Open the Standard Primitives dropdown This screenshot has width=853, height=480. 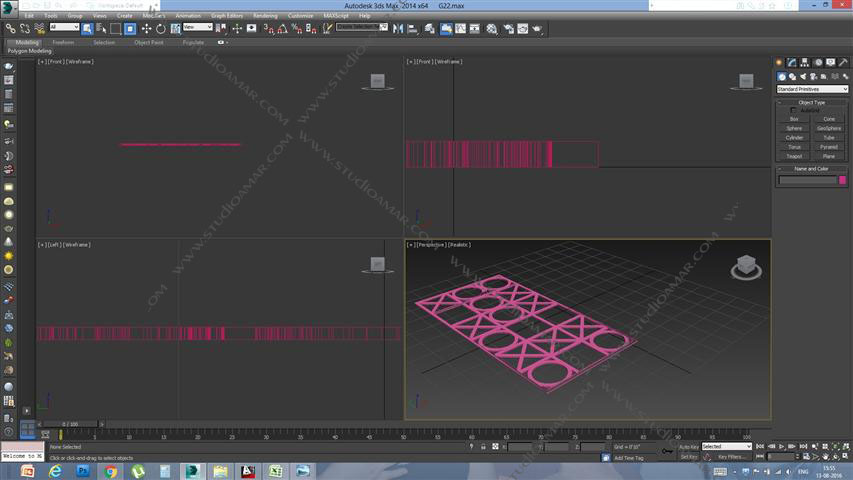coord(812,89)
